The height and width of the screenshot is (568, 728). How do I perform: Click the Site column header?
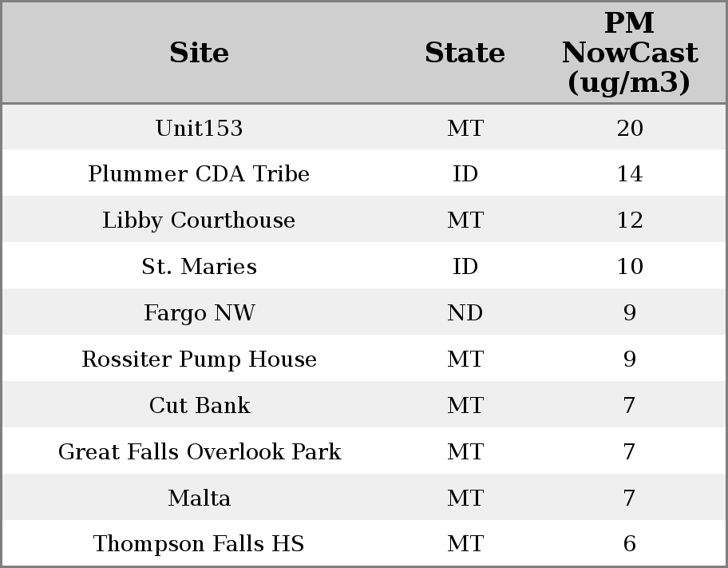(199, 53)
